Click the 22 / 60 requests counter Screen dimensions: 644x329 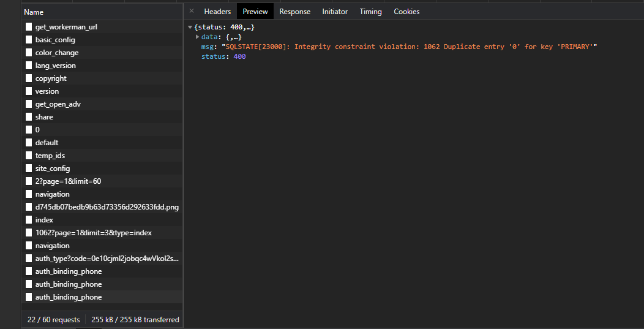(x=53, y=320)
